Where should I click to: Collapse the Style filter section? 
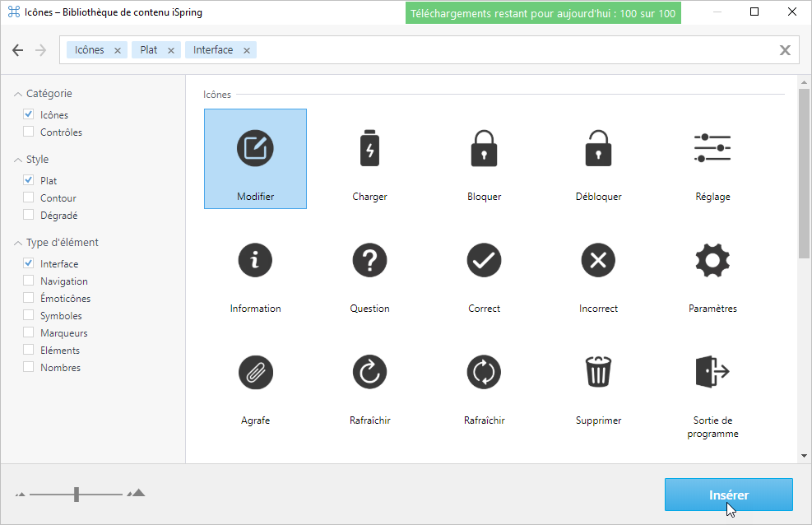(18, 160)
